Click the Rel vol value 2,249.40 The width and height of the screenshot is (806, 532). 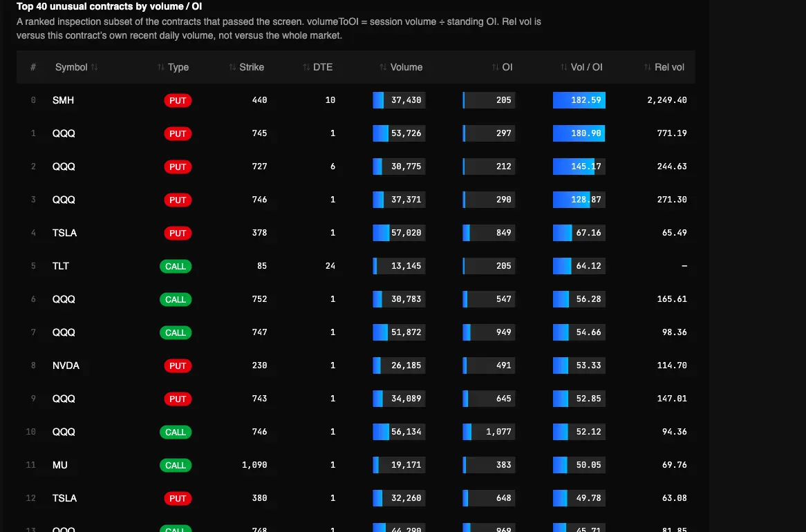(666, 100)
